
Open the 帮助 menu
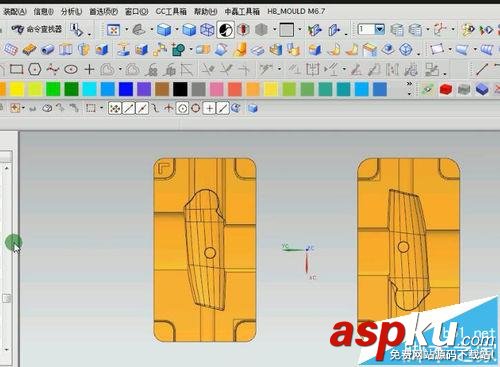[x=205, y=11]
